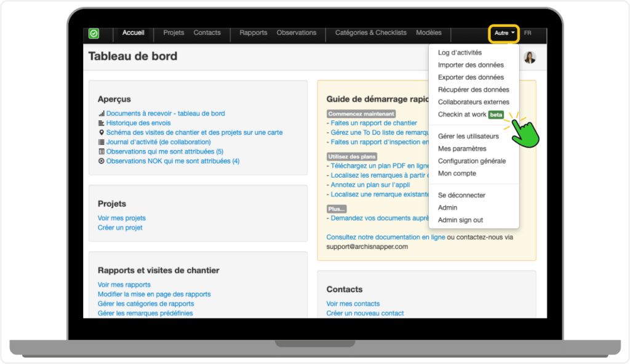
Task: Click Gérez une To Do liste link
Action: [379, 133]
